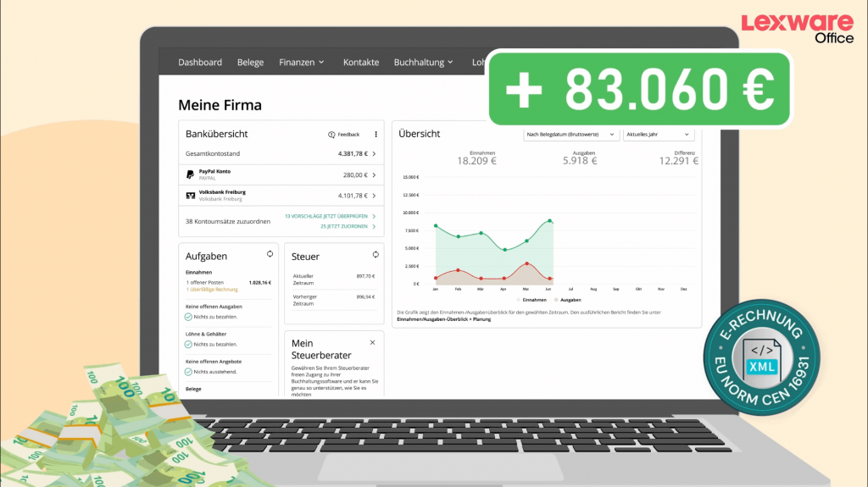This screenshot has height=487, width=868.
Task: Click the Feedback button in Bankübersicht
Action: tap(344, 135)
